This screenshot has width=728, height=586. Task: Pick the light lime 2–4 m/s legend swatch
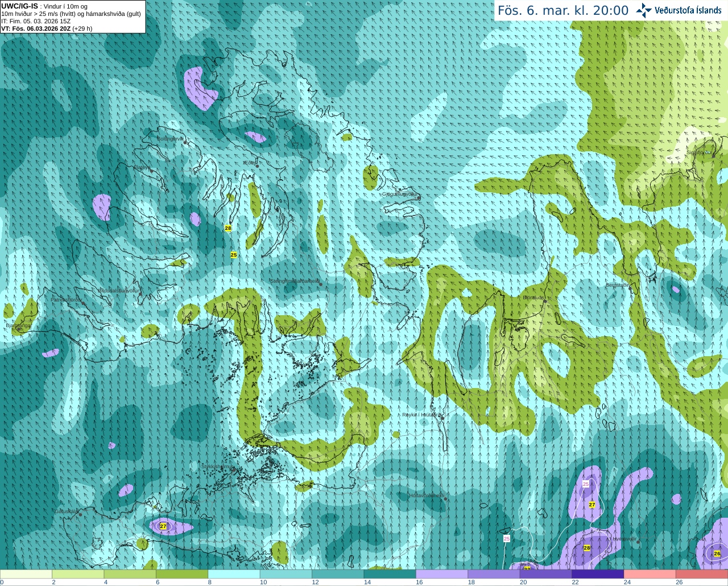tap(78, 574)
